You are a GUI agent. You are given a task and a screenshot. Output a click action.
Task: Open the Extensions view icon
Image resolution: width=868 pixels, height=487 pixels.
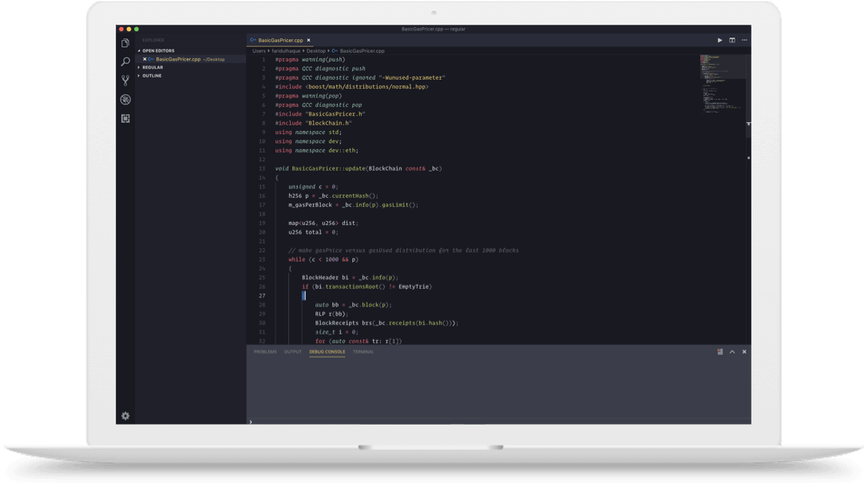[125, 118]
